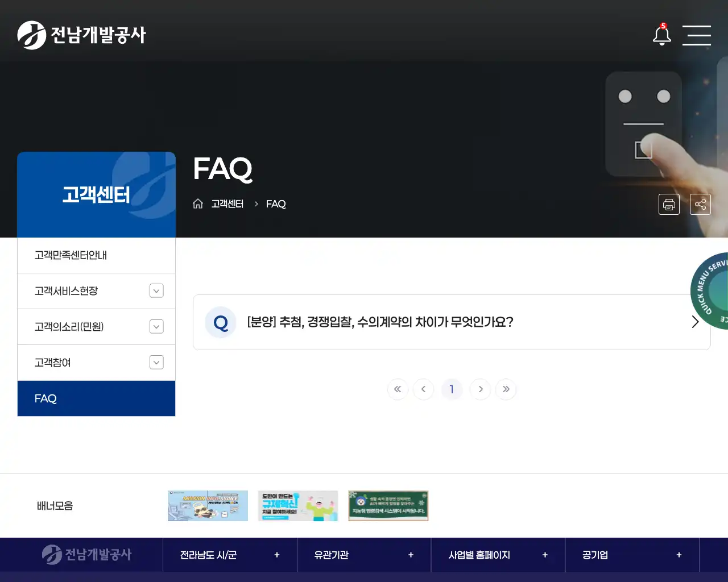The width and height of the screenshot is (728, 582).
Task: Click footer 전남개발공사 logo
Action: coord(86,555)
